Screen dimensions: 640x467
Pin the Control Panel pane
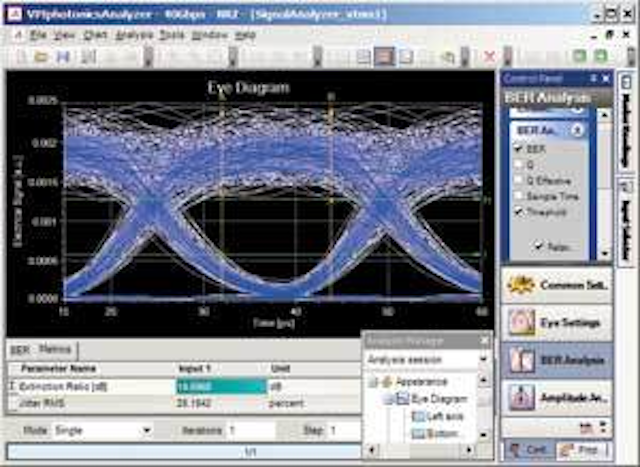[594, 78]
